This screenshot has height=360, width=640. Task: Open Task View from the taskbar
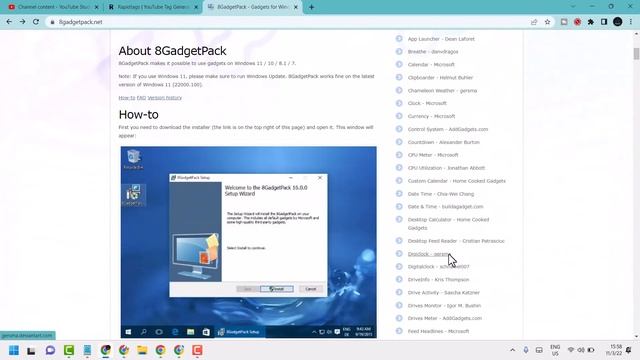pos(31,350)
